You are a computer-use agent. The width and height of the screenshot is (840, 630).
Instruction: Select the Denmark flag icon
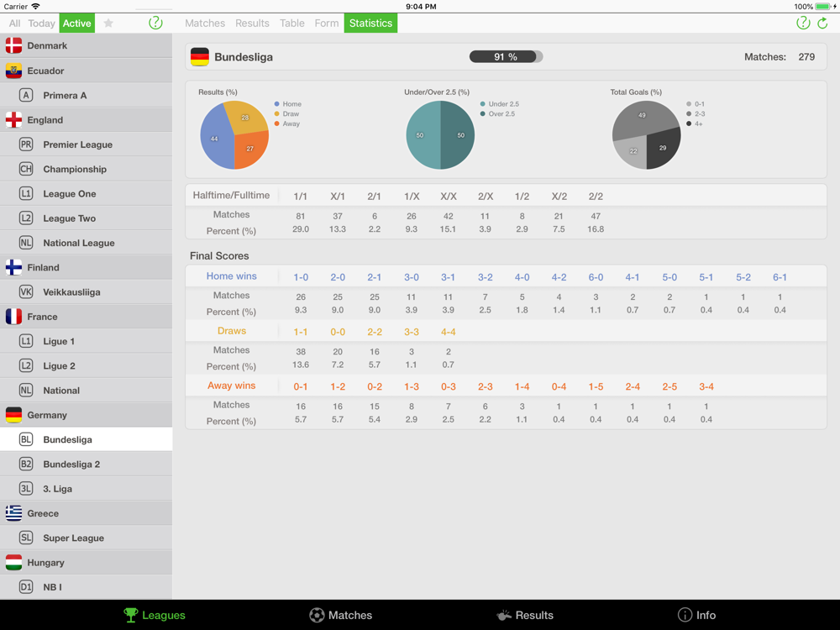[x=14, y=45]
